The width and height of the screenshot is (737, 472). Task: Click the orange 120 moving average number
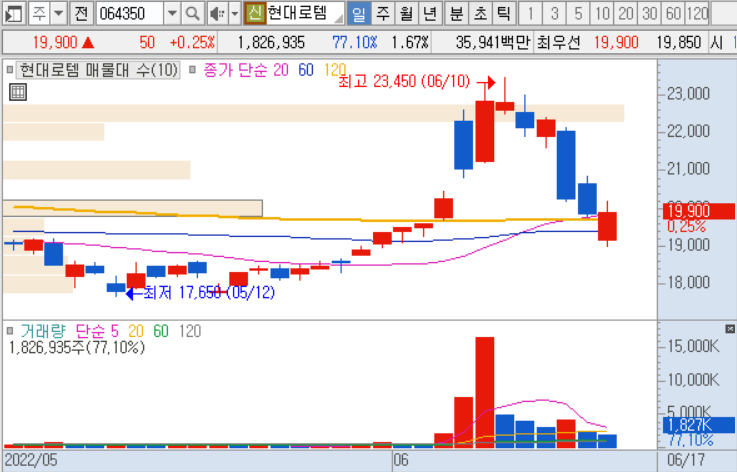coord(335,70)
